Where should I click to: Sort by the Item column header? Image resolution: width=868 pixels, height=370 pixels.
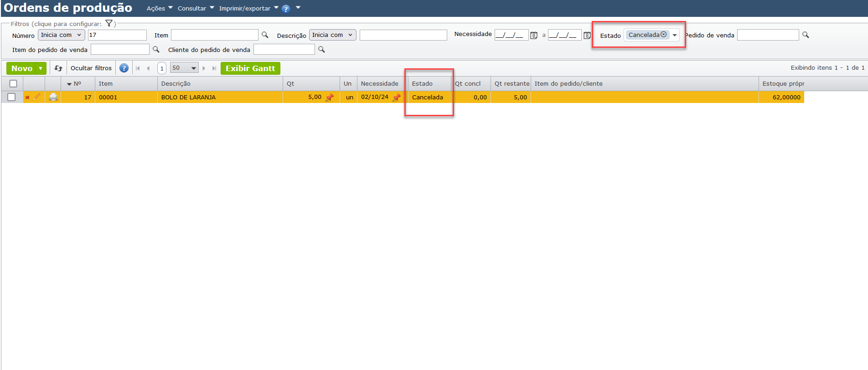pyautogui.click(x=126, y=84)
